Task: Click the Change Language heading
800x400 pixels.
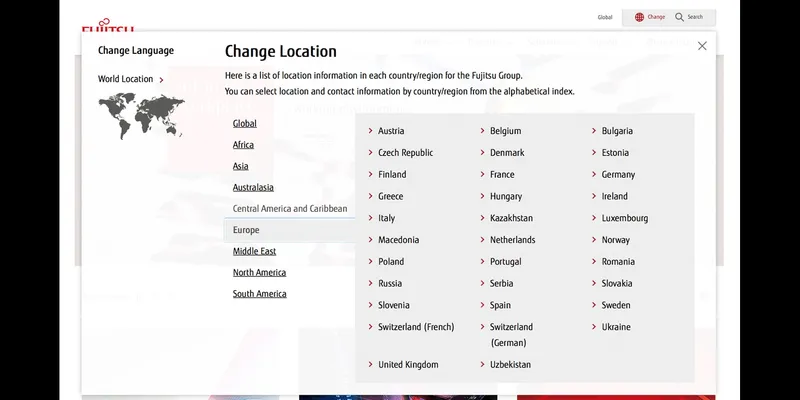Action: 136,51
